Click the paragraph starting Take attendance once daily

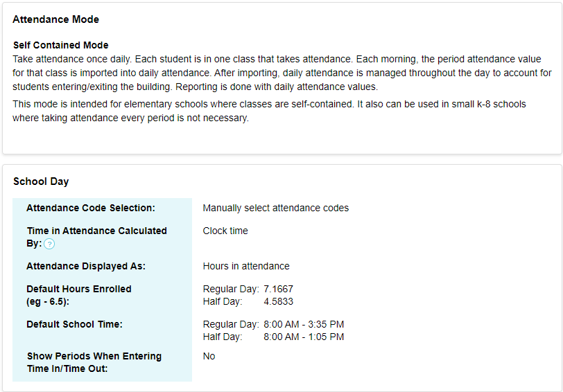tap(282, 73)
